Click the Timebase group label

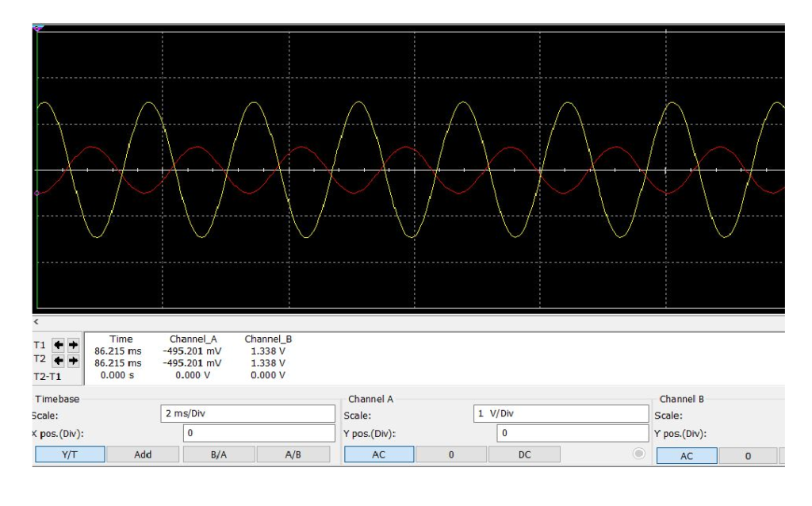coord(57,399)
